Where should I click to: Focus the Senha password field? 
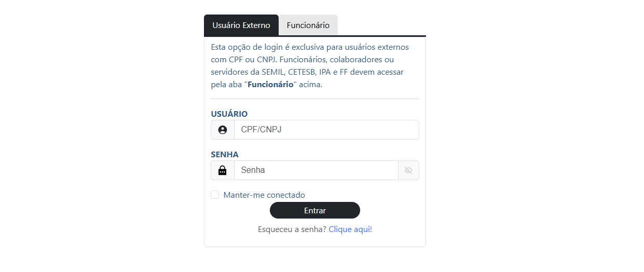pyautogui.click(x=316, y=170)
